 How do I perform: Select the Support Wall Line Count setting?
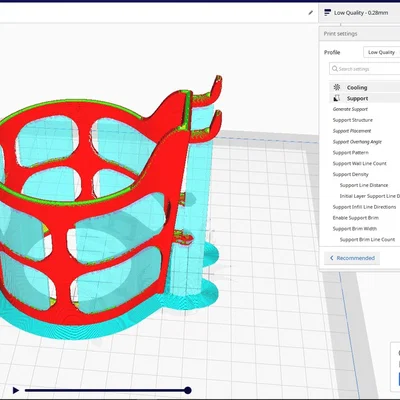(x=359, y=163)
